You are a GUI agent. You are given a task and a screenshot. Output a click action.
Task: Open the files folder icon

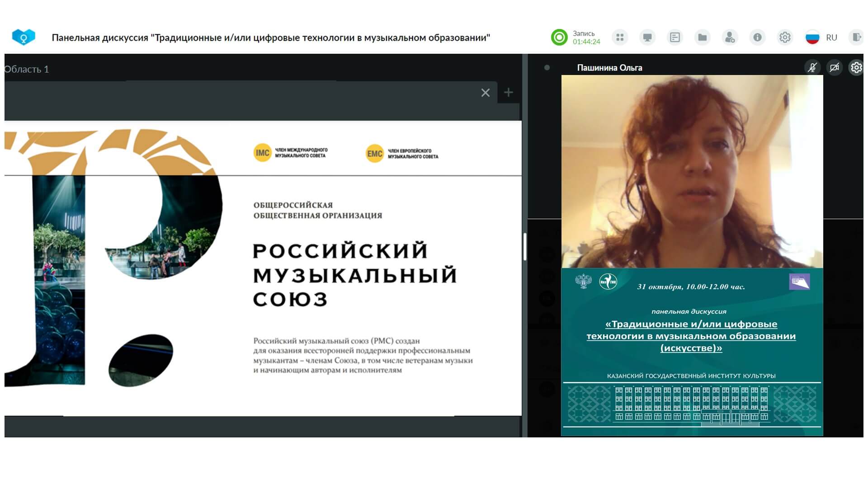pyautogui.click(x=703, y=37)
